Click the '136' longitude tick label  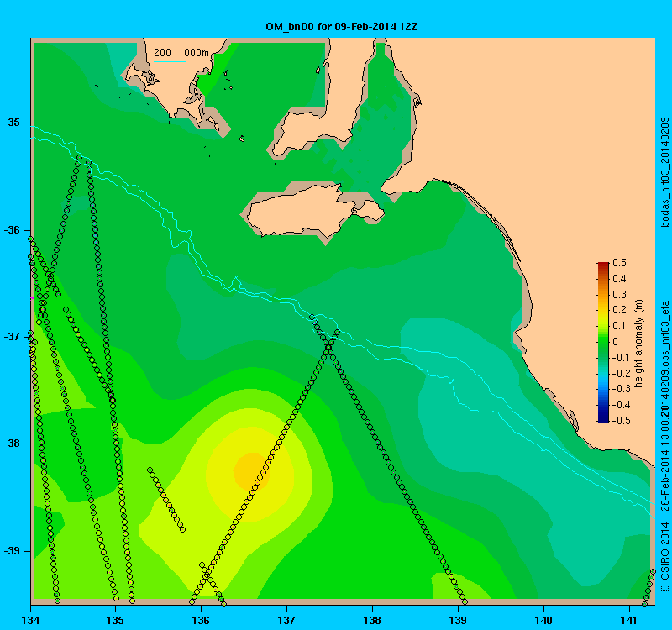(x=201, y=620)
